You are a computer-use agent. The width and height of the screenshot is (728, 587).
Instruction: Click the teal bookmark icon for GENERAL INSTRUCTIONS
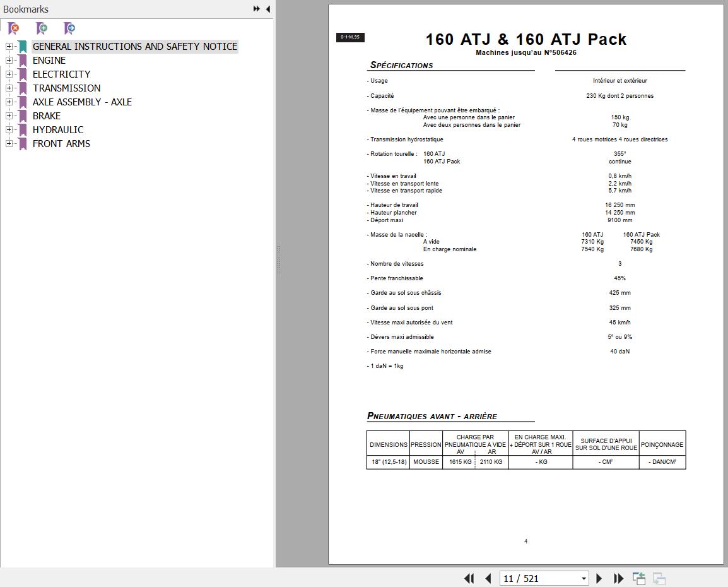coord(23,47)
